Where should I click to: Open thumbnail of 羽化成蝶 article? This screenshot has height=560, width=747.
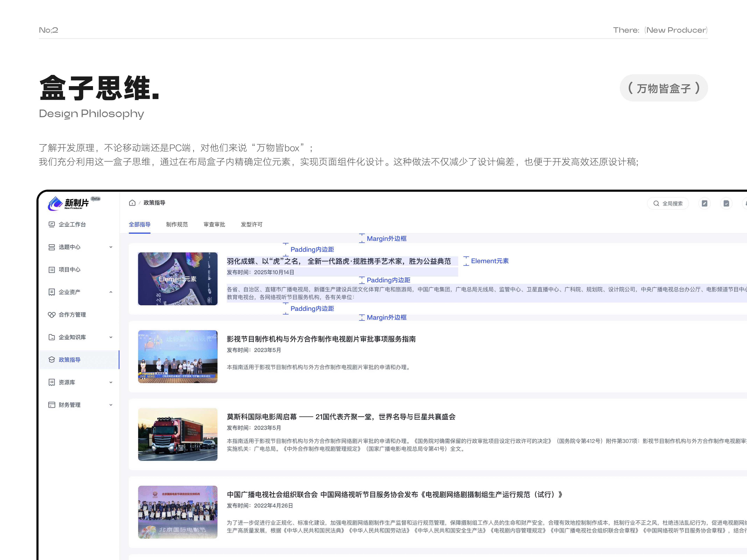tap(178, 279)
